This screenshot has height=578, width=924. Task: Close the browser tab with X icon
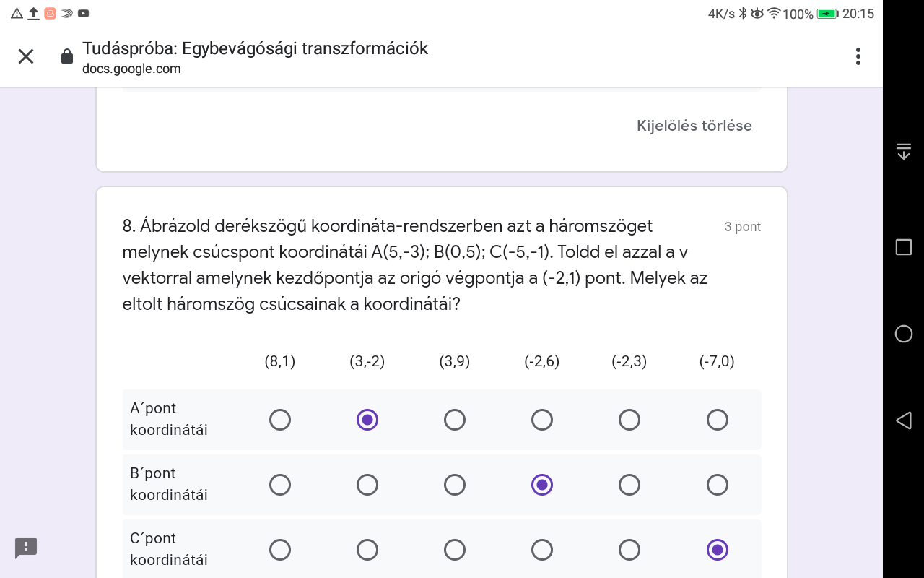pyautogui.click(x=26, y=56)
